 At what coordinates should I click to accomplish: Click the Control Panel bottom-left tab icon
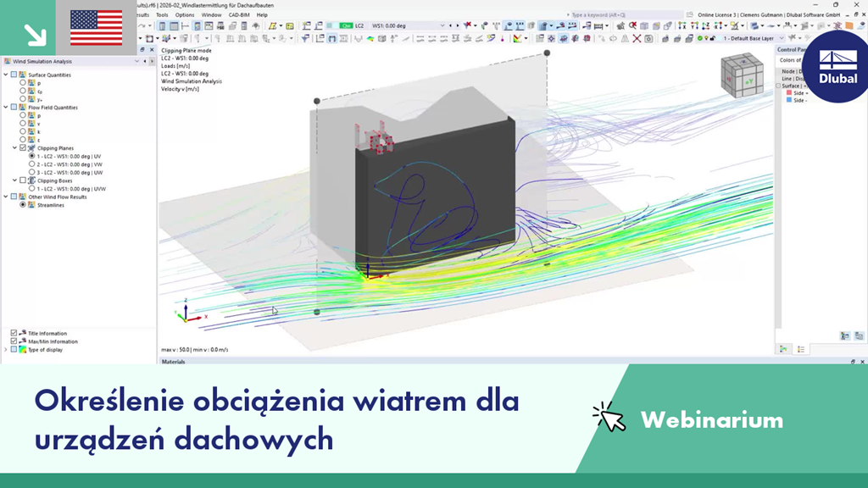pyautogui.click(x=783, y=349)
